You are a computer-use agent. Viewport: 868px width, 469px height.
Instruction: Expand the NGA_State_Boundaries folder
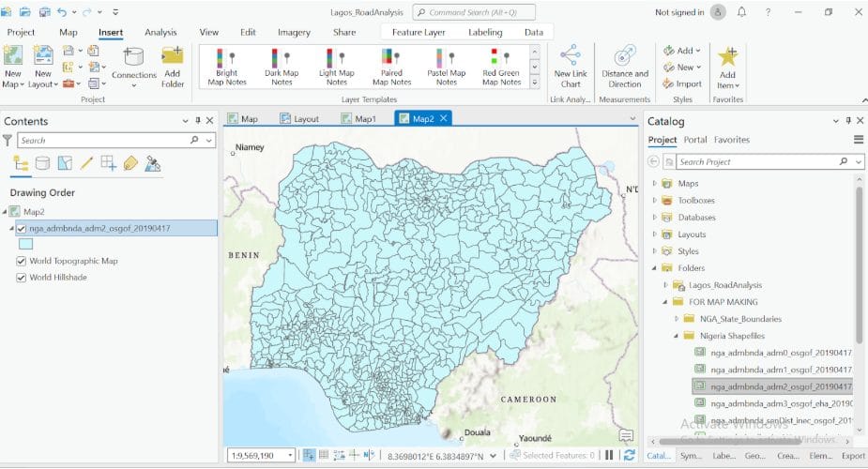pyautogui.click(x=678, y=319)
